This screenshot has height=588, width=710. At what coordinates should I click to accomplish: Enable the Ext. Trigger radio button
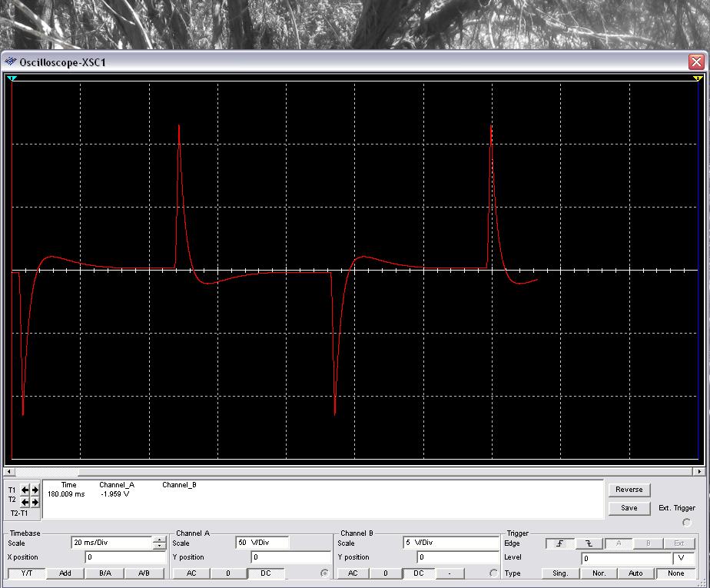pyautogui.click(x=686, y=523)
